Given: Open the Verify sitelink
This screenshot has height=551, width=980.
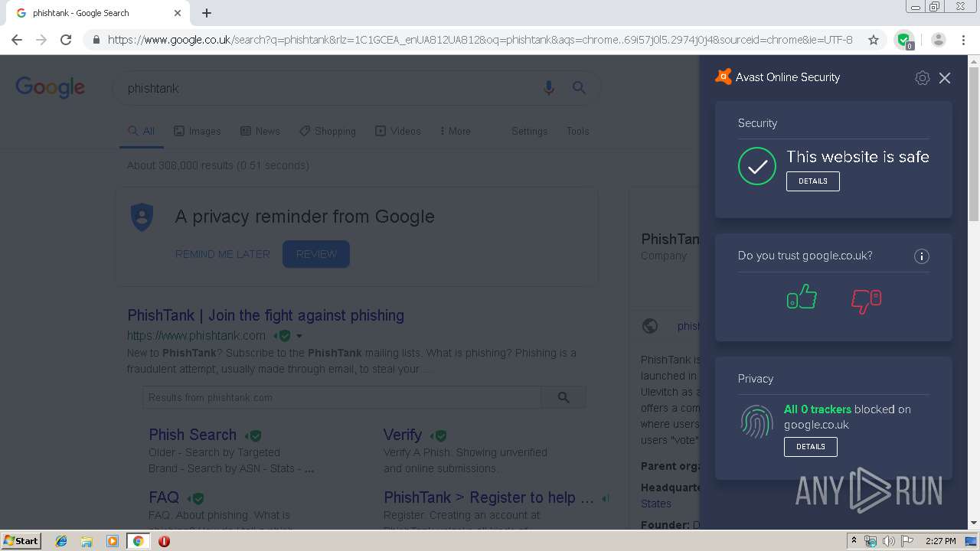Looking at the screenshot, I should point(403,435).
